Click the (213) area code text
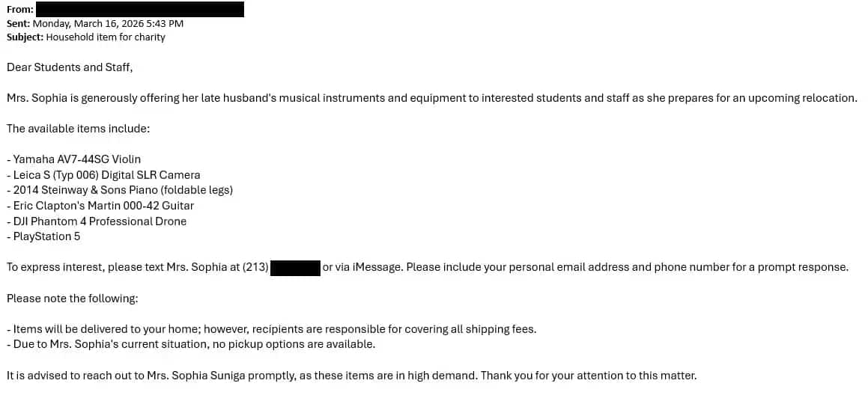This screenshot has width=868, height=407. [255, 267]
